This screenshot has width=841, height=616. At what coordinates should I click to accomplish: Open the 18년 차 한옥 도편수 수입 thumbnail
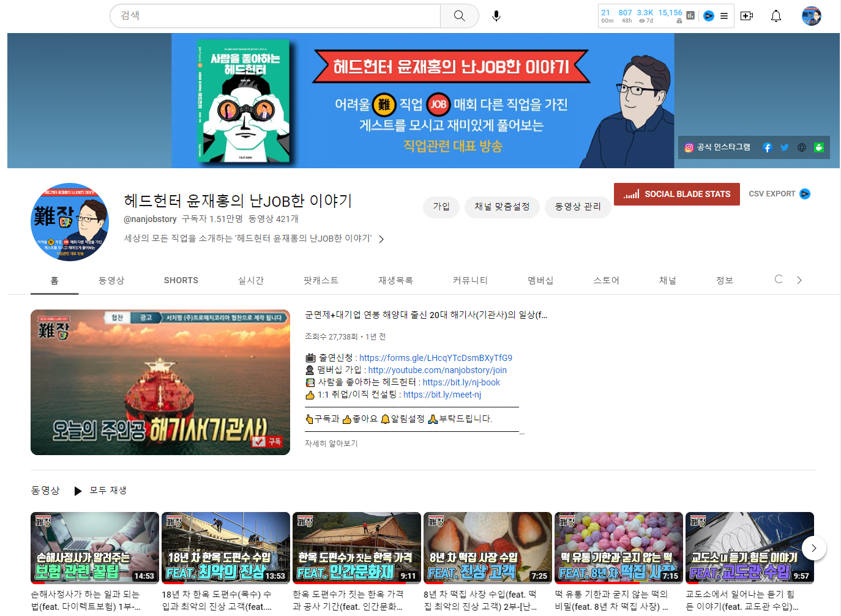coord(226,548)
